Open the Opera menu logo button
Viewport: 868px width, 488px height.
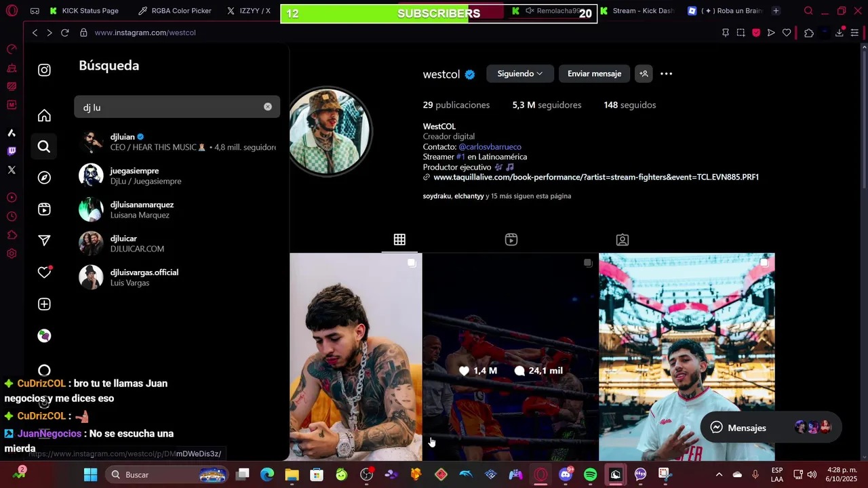click(12, 11)
